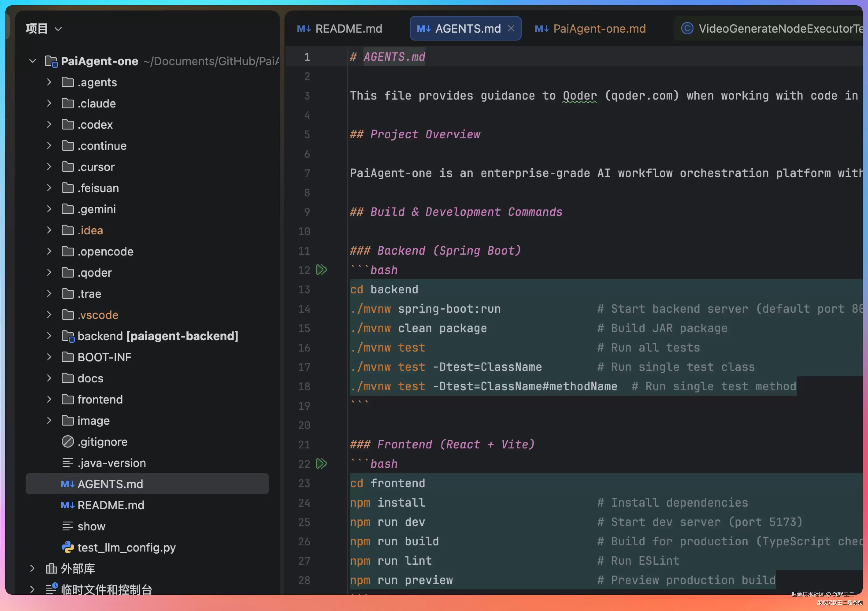This screenshot has height=611, width=868.
Task: Click the scratches and consoles icon
Action: coord(51,588)
